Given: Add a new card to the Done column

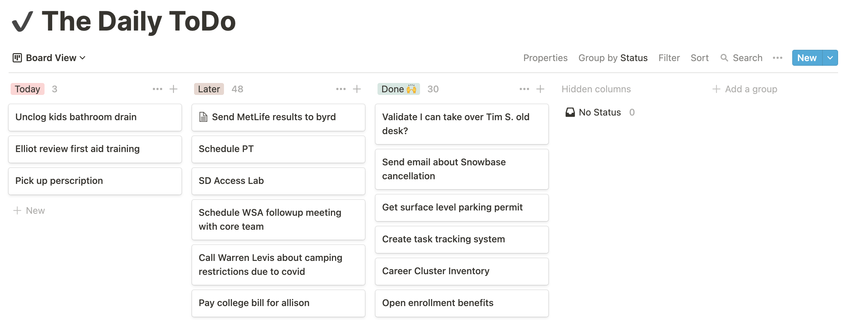Looking at the screenshot, I should point(540,89).
